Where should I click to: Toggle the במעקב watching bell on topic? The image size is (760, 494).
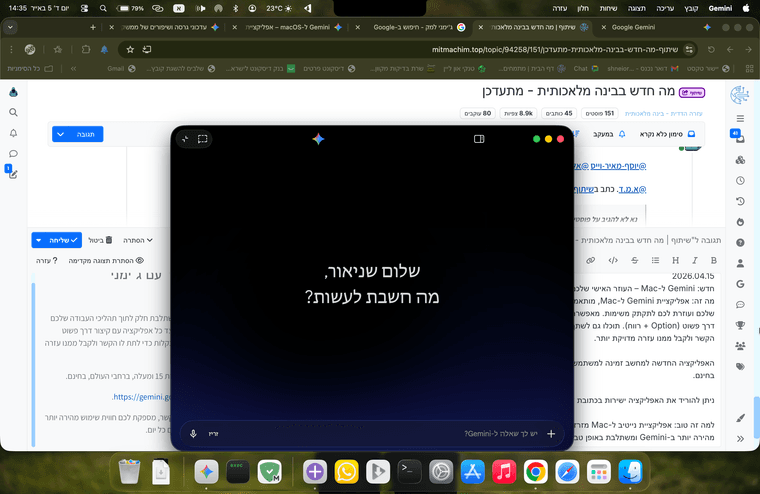coord(609,134)
